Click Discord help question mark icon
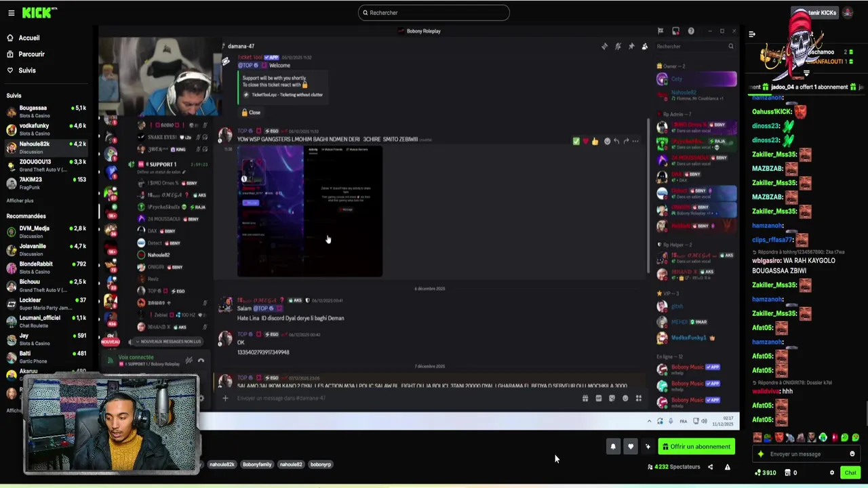 click(x=691, y=31)
